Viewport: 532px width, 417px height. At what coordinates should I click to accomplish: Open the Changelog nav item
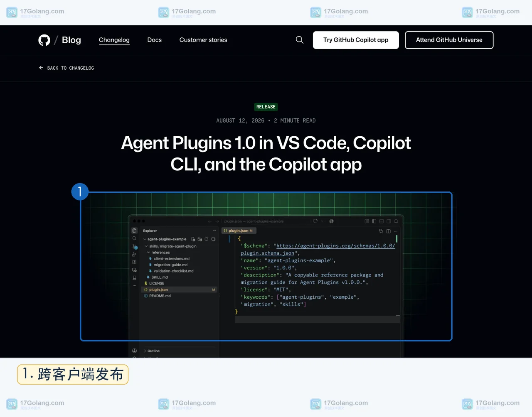114,40
